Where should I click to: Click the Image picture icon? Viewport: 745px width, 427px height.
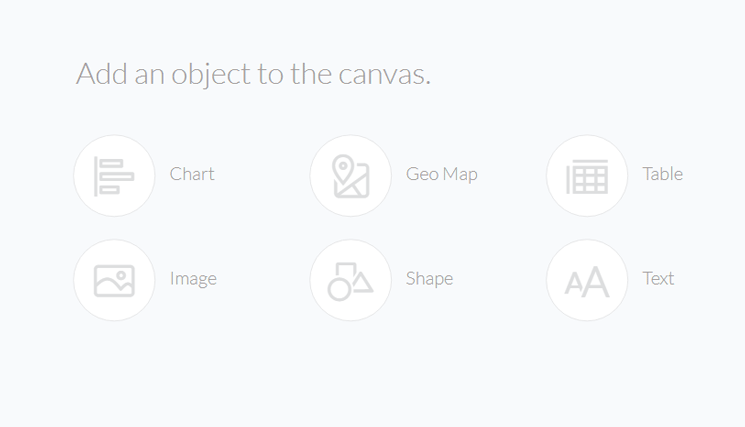pyautogui.click(x=114, y=281)
